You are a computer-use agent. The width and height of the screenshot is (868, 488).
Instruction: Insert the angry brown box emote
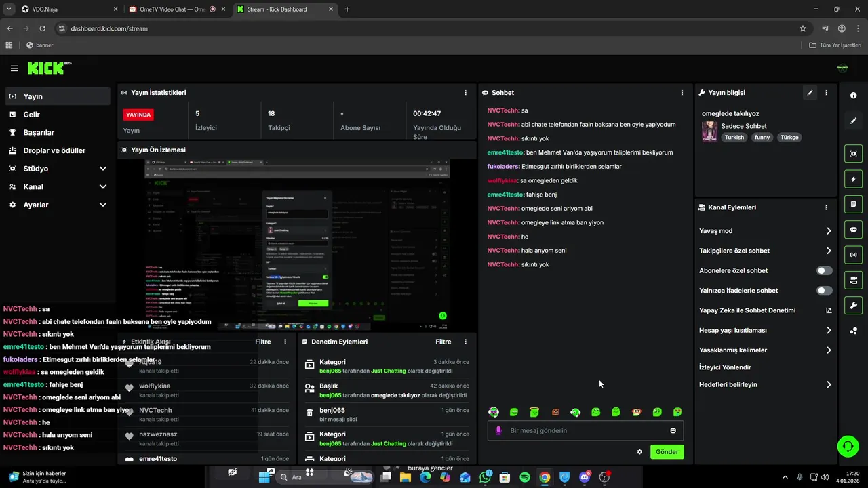[x=555, y=412]
